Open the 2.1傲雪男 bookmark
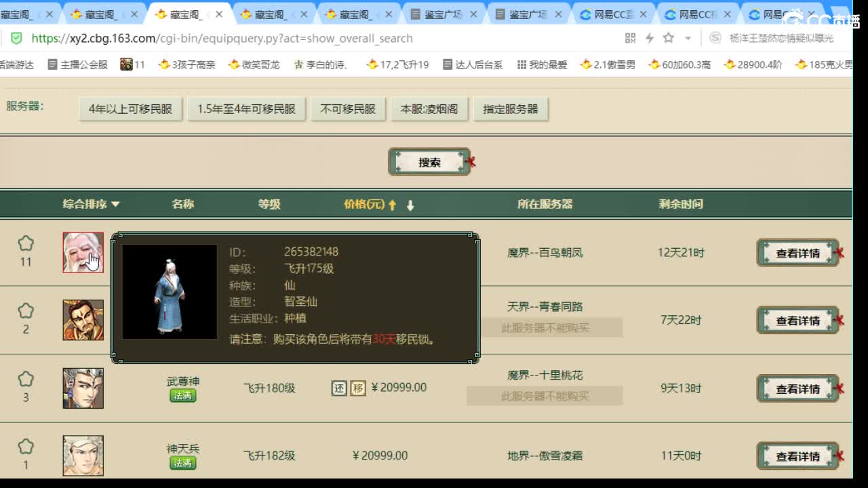 (x=608, y=64)
